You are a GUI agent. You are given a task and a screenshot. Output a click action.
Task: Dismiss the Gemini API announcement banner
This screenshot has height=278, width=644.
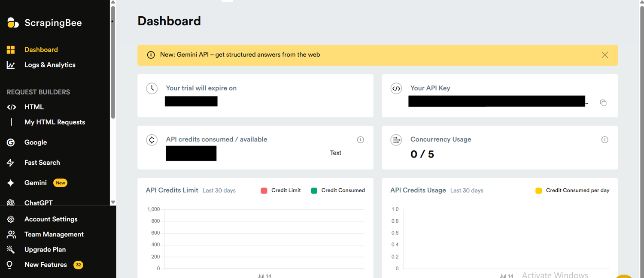(605, 55)
